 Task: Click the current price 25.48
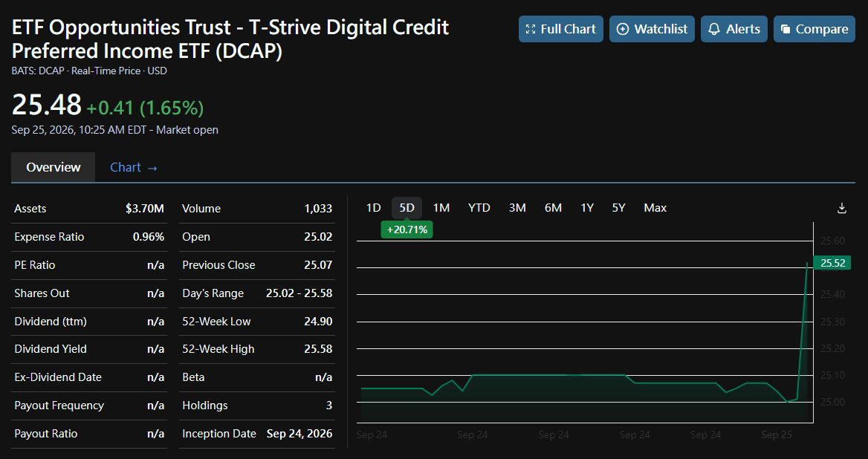[47, 105]
